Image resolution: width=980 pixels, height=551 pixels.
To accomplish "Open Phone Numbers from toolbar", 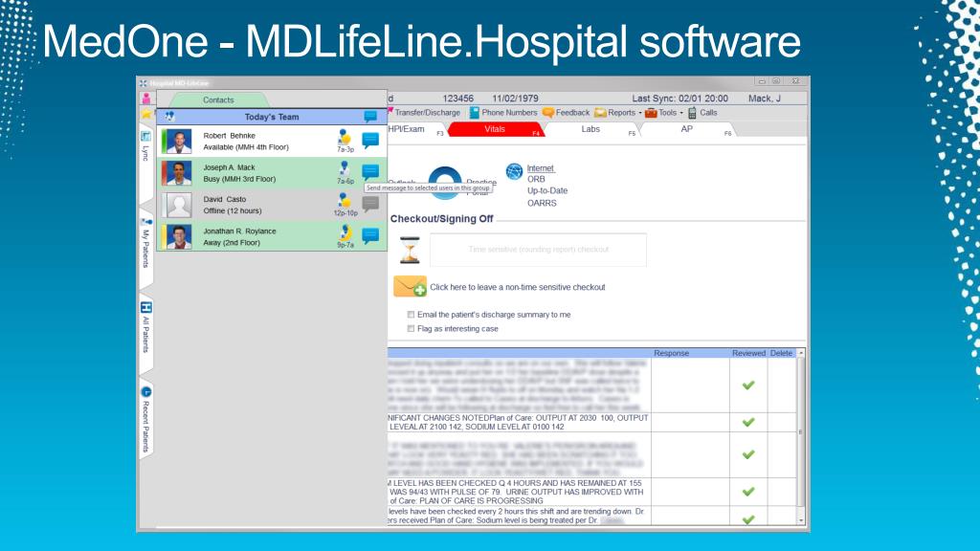I will 503,113.
